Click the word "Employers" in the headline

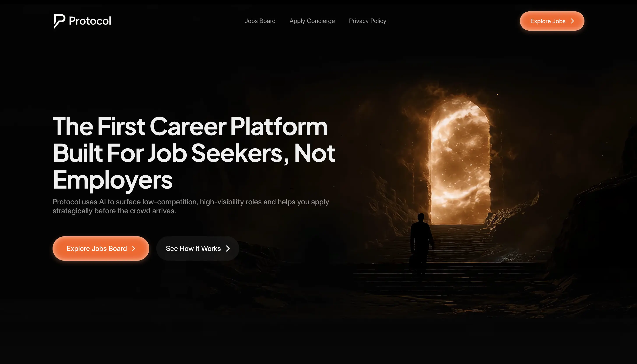tap(113, 180)
